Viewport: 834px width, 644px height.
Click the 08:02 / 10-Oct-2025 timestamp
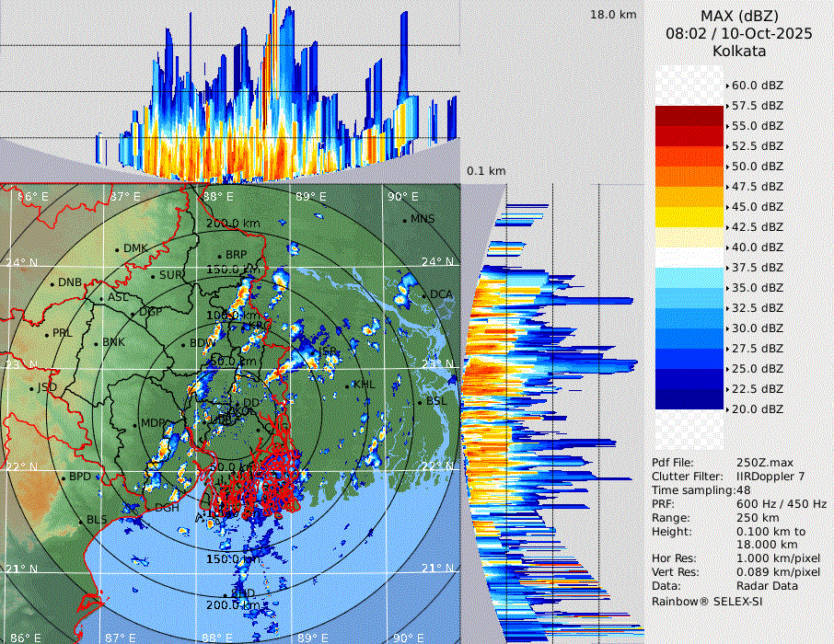[739, 33]
